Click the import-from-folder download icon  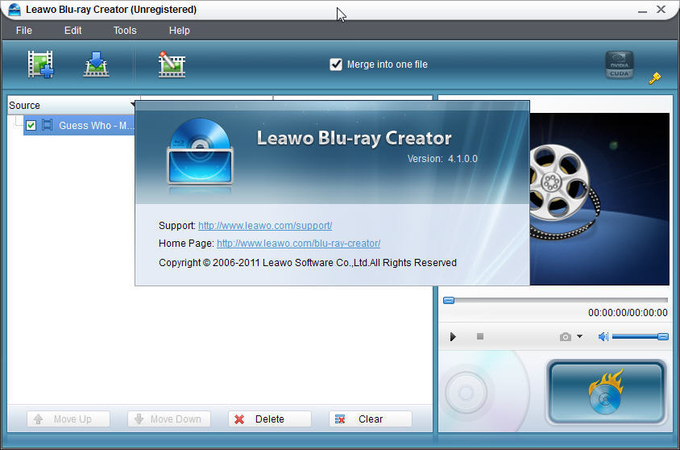click(96, 64)
